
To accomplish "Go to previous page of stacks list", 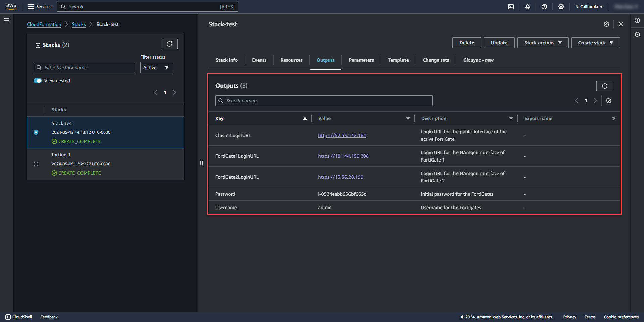I will 156,92.
